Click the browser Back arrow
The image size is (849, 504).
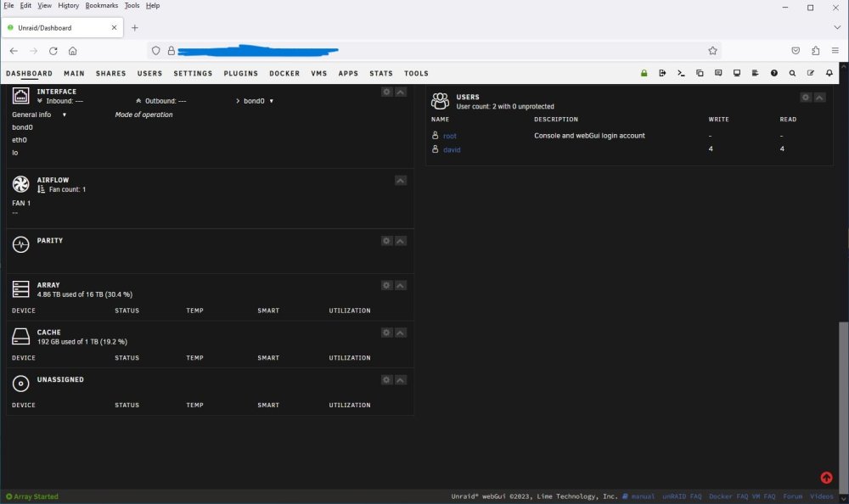pos(14,51)
